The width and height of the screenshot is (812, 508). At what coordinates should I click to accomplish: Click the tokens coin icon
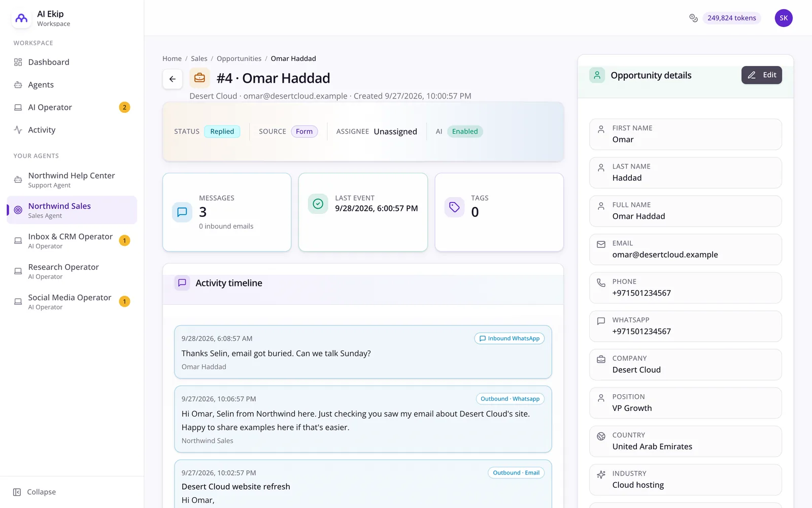[x=693, y=18]
